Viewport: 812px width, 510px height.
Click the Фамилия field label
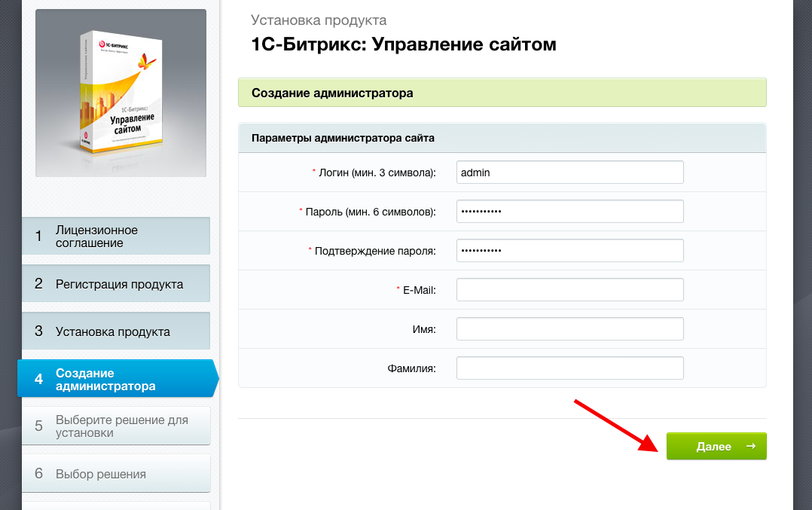tap(412, 368)
